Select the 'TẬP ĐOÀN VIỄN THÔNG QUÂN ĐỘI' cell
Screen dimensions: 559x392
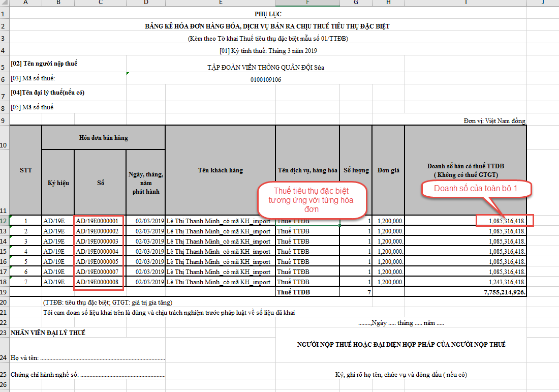pyautogui.click(x=266, y=67)
